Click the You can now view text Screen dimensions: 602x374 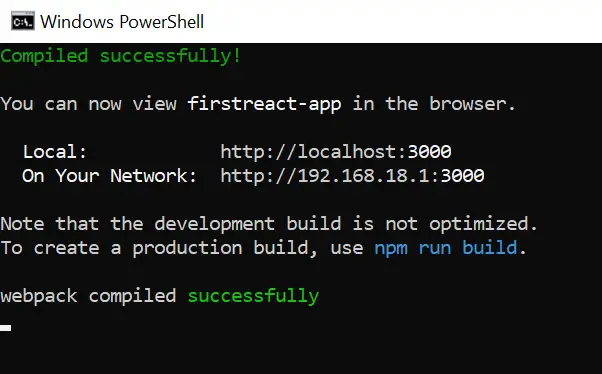(x=88, y=104)
